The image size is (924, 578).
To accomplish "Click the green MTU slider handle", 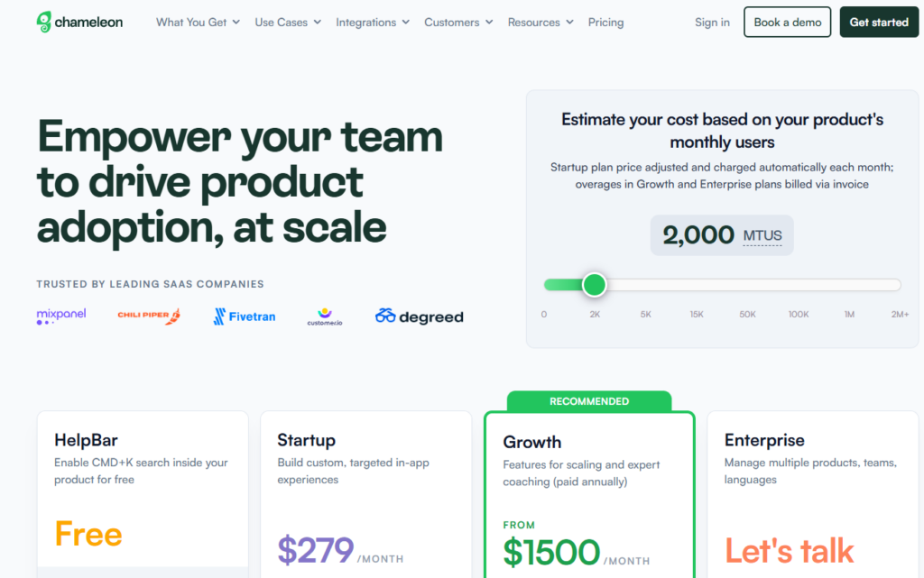I will click(x=594, y=285).
